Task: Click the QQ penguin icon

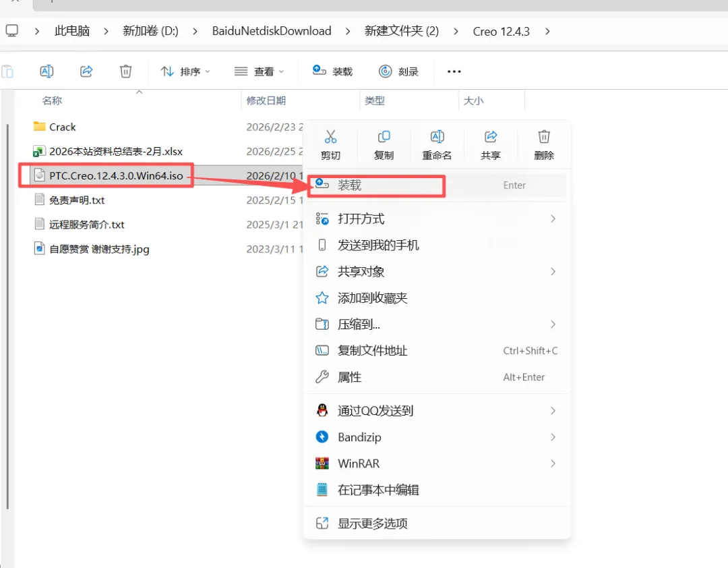Action: 322,410
